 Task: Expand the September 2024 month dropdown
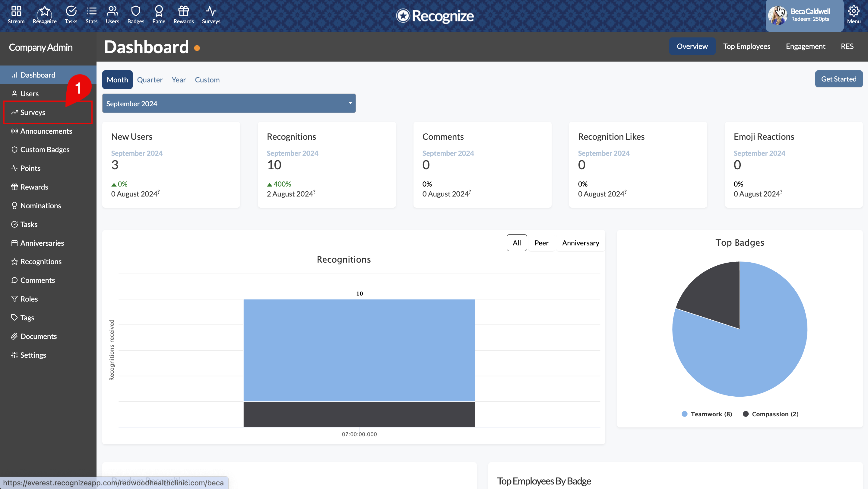tap(229, 103)
